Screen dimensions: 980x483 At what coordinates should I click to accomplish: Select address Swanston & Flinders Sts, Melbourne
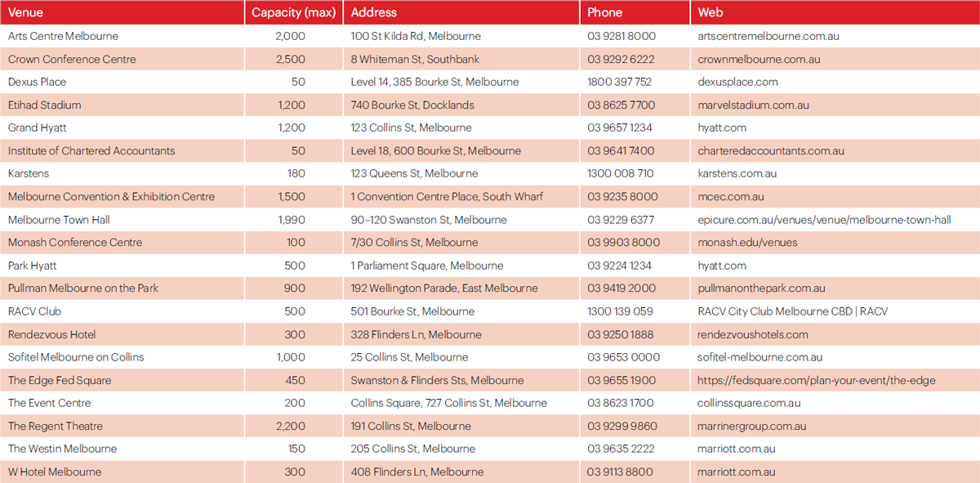pyautogui.click(x=438, y=380)
